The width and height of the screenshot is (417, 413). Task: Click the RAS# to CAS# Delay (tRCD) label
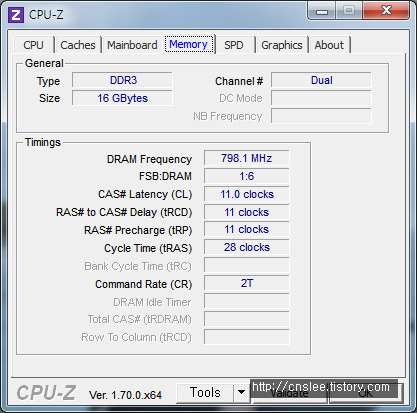pyautogui.click(x=124, y=212)
